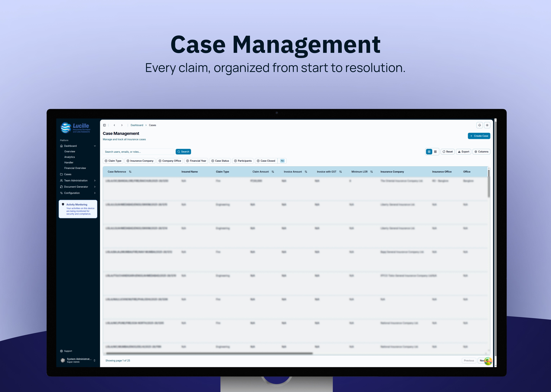Open the Columns settings button
Viewport: 551px width, 392px height.
pos(481,152)
